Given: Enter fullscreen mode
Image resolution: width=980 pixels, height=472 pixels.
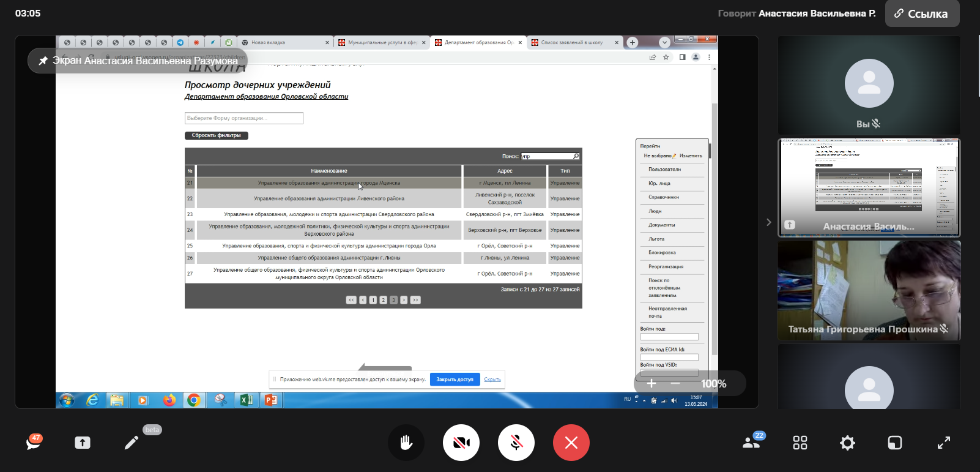Looking at the screenshot, I should pos(944,443).
